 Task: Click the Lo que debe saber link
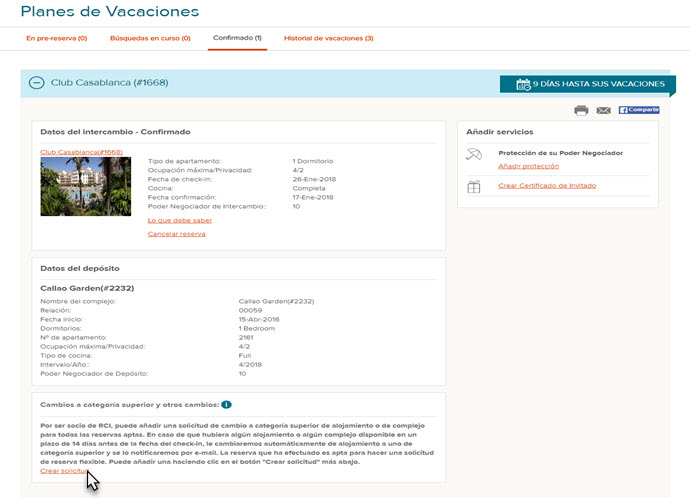click(x=179, y=220)
